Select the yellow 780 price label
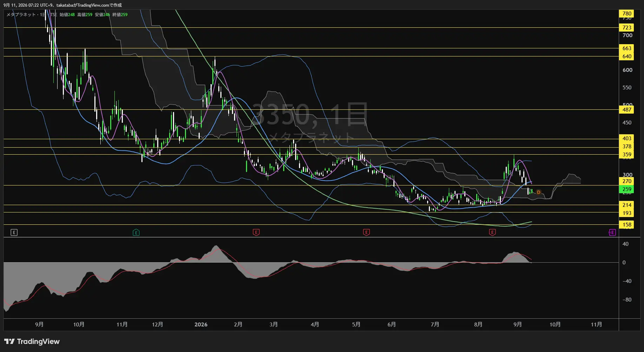644x352 pixels. point(627,14)
